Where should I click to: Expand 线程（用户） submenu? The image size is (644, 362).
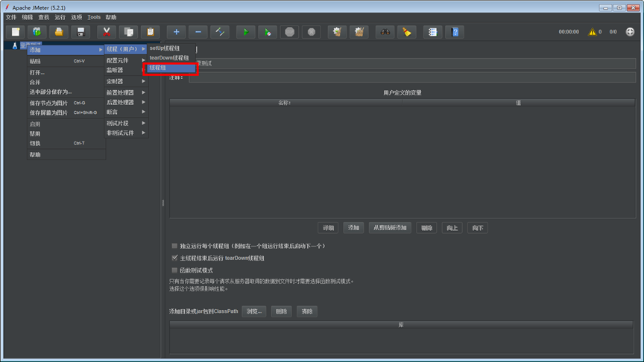125,49
